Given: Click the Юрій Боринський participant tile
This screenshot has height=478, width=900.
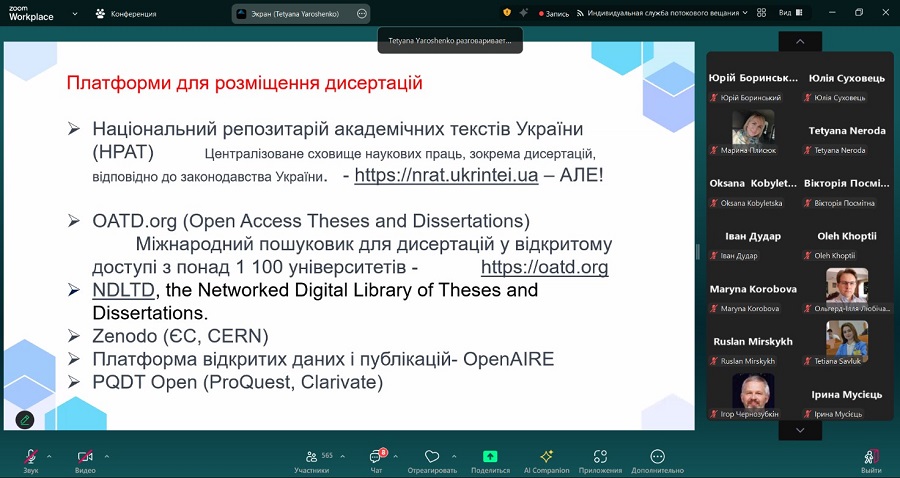Looking at the screenshot, I should click(752, 78).
